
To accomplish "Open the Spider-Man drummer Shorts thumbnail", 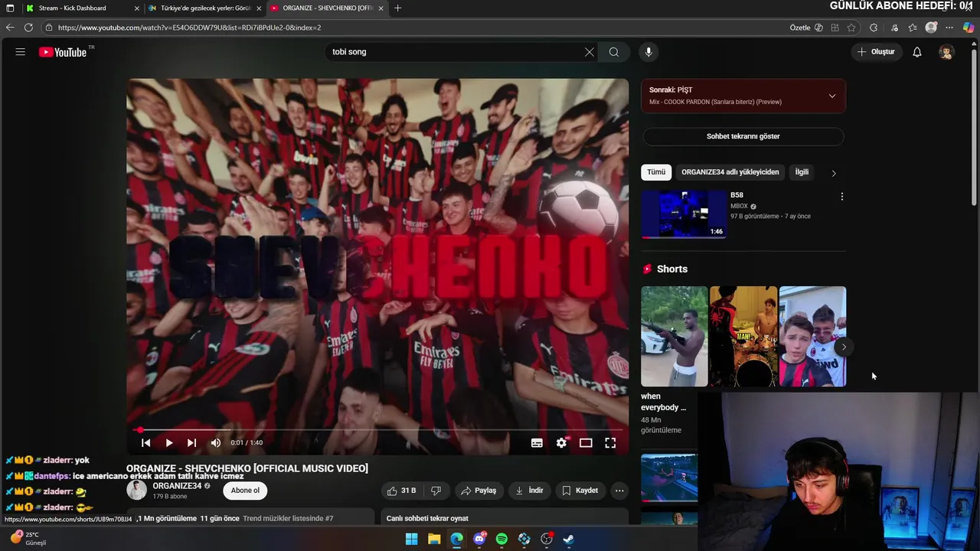I will 743,337.
